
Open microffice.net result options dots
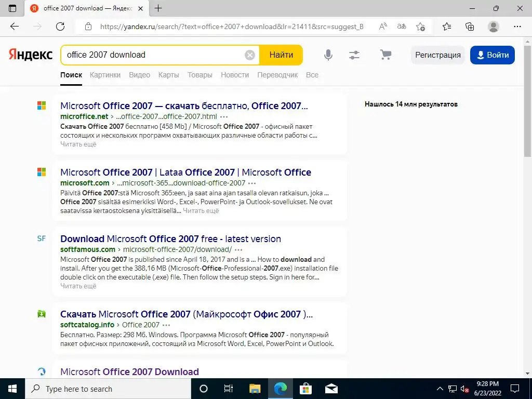(224, 117)
